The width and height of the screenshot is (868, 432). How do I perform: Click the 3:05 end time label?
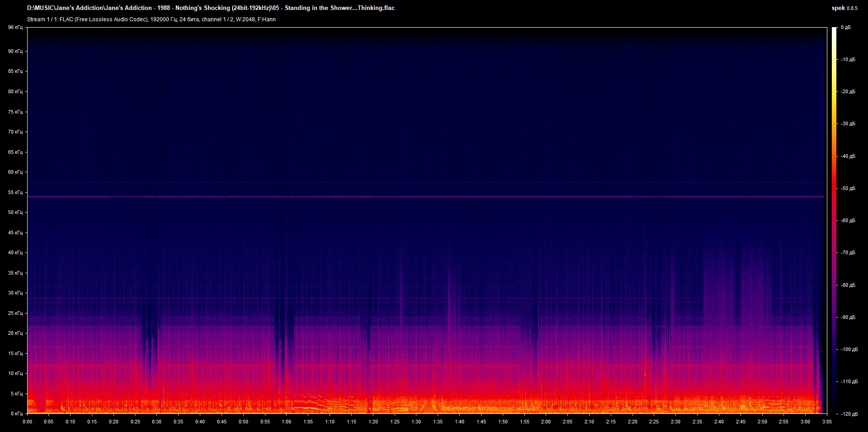pos(827,422)
